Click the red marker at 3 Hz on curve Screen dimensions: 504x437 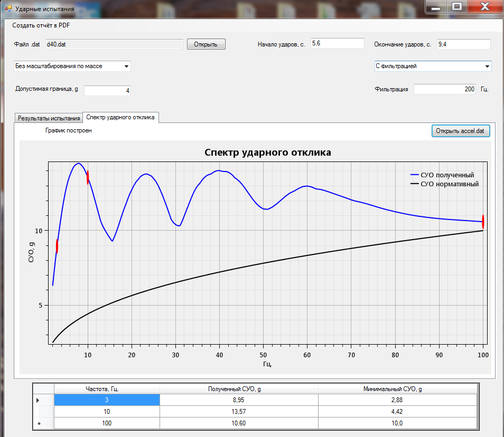pyautogui.click(x=57, y=246)
